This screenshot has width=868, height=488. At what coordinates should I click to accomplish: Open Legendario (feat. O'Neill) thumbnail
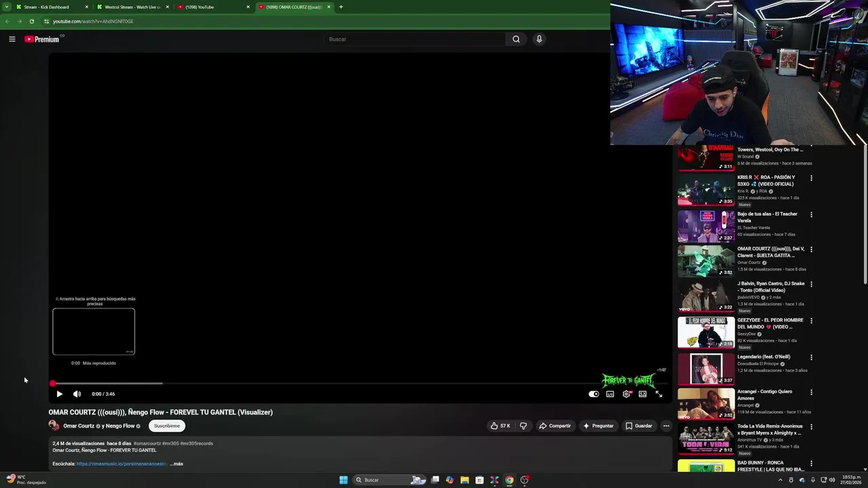click(706, 369)
